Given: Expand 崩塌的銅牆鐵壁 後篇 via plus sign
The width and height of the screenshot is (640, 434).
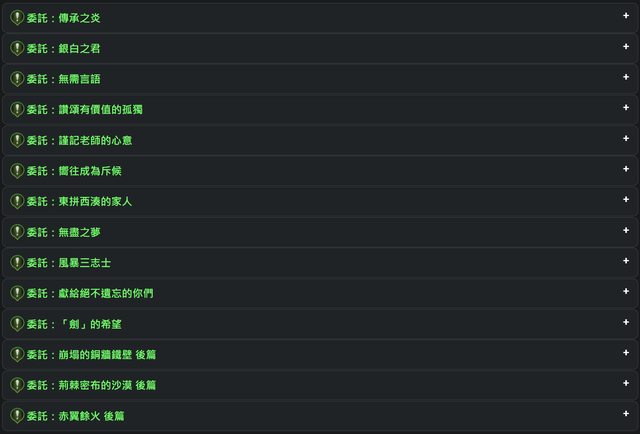Looking at the screenshot, I should point(626,354).
